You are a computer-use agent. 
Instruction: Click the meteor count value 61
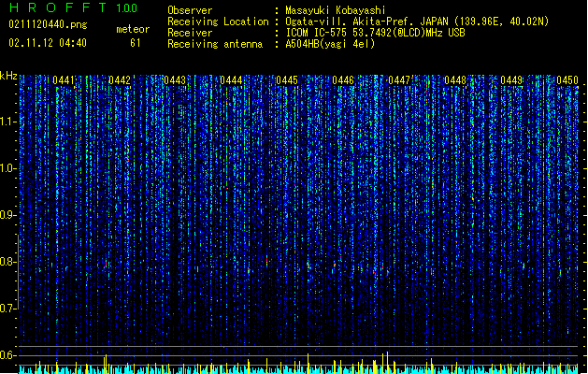(136, 43)
